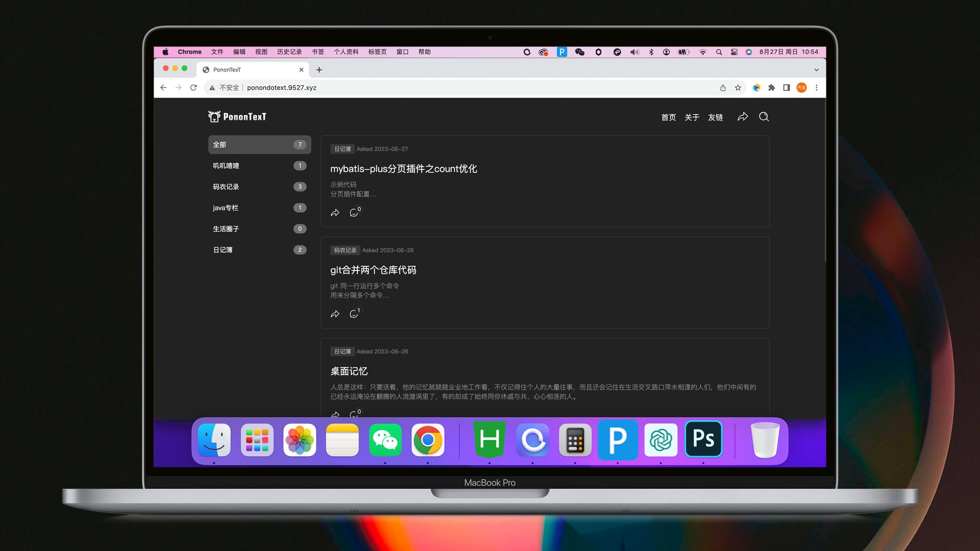Click the date and time in menu bar

pos(789,52)
